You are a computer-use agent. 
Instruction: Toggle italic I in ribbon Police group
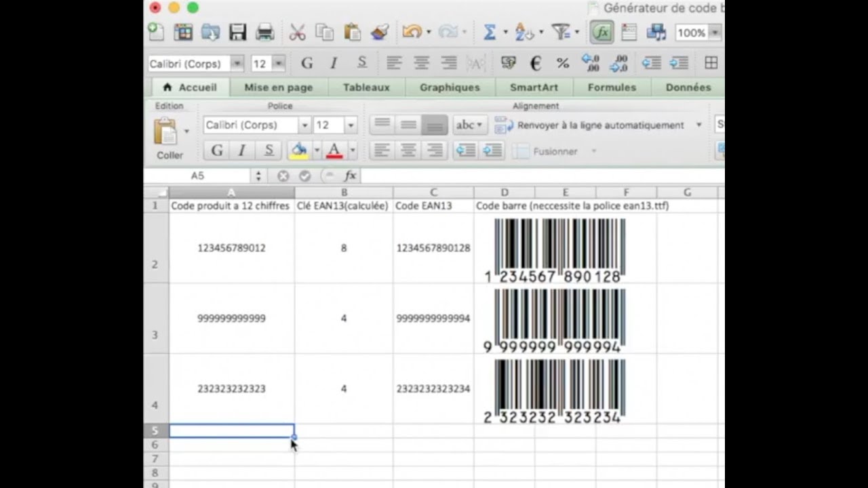pyautogui.click(x=242, y=150)
